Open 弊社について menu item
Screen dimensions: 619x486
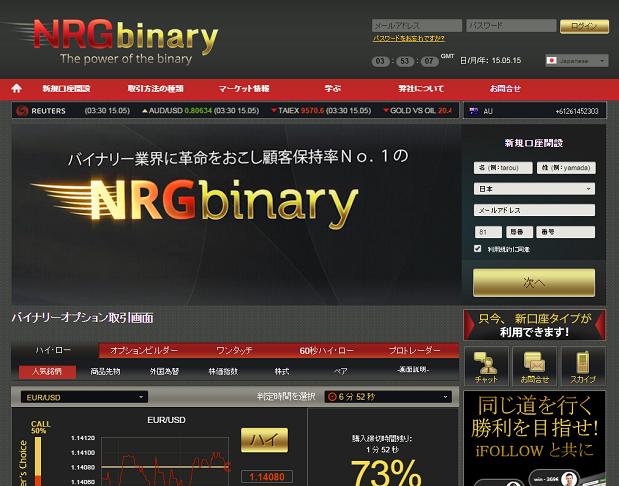[x=421, y=89]
